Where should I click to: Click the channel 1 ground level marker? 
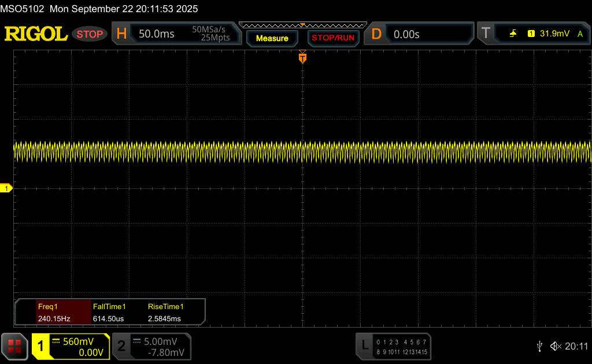point(6,188)
